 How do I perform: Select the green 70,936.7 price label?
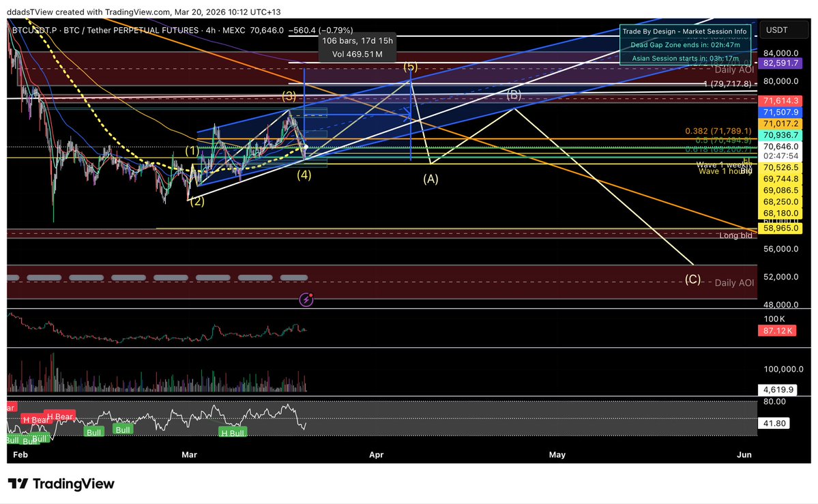click(780, 135)
